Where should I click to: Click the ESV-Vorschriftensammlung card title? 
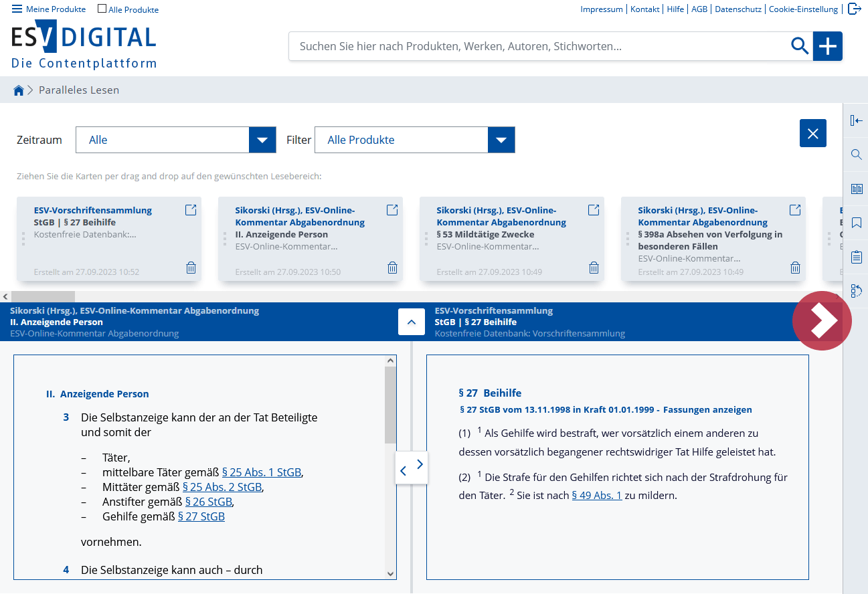93,210
